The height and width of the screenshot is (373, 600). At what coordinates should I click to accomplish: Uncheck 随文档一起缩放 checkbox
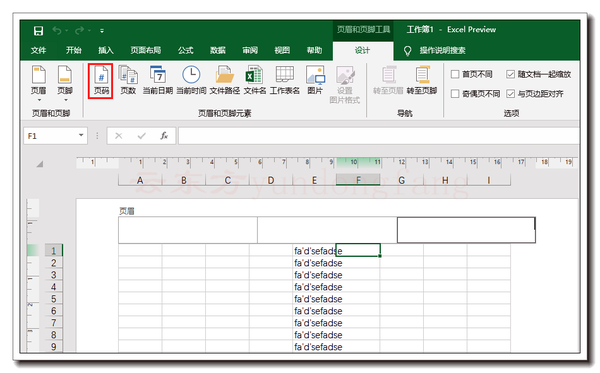pyautogui.click(x=510, y=74)
